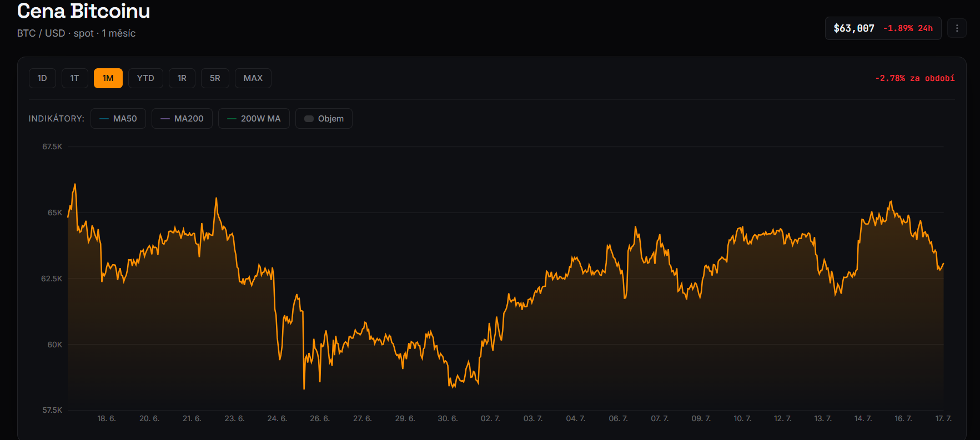This screenshot has width=980, height=440.
Task: Click the 65K y-axis label
Action: tap(55, 213)
